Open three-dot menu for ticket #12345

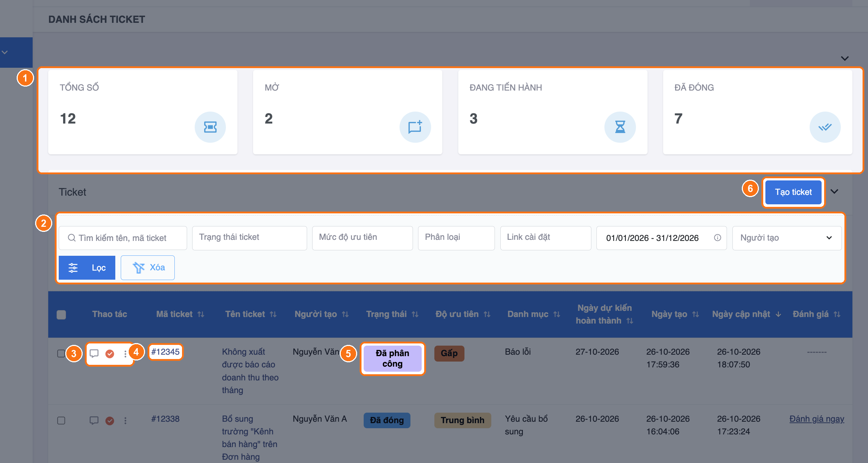125,354
